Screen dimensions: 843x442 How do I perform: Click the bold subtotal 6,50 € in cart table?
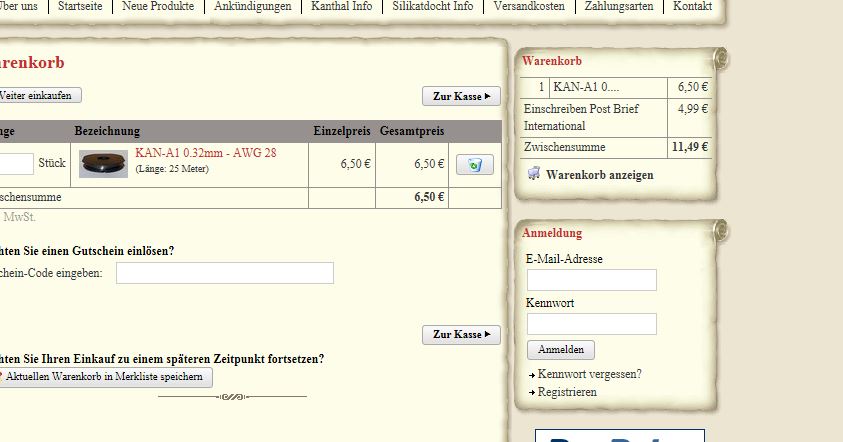coord(429,197)
